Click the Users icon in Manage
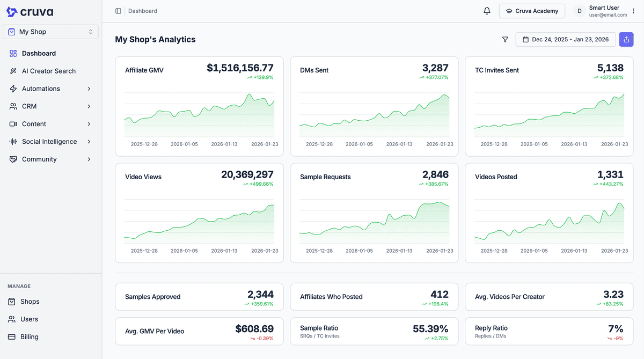The image size is (644, 359). click(12, 319)
